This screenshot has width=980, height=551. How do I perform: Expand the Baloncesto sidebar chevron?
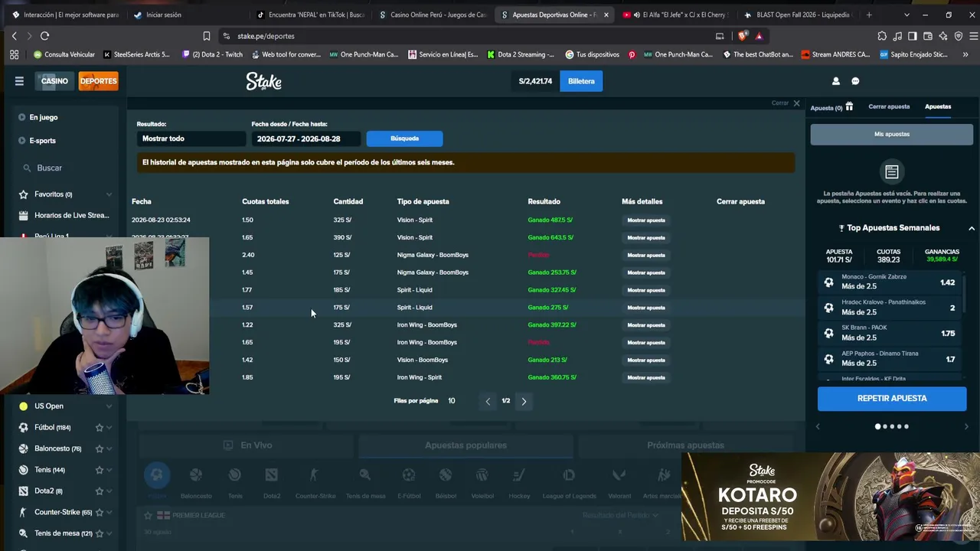click(109, 448)
